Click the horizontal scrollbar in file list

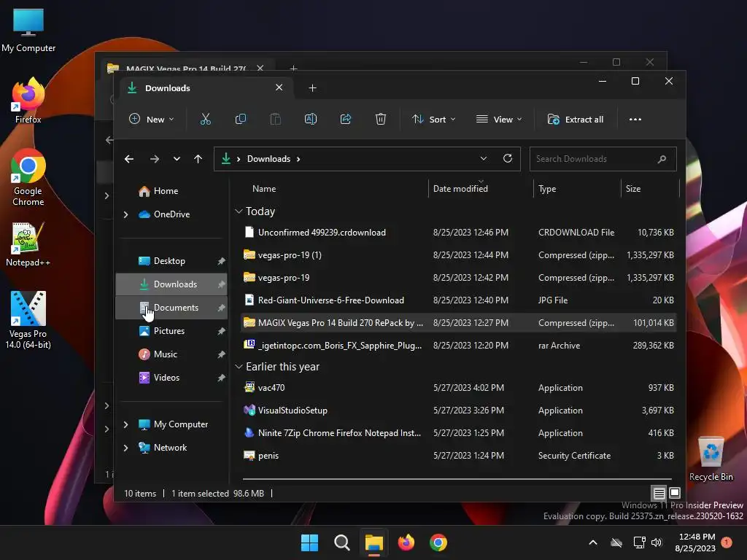pos(457,478)
